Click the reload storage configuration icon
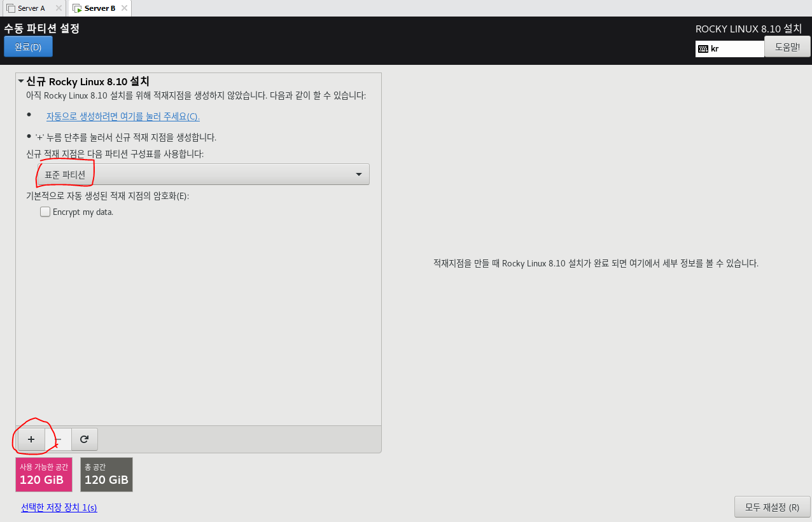 85,439
